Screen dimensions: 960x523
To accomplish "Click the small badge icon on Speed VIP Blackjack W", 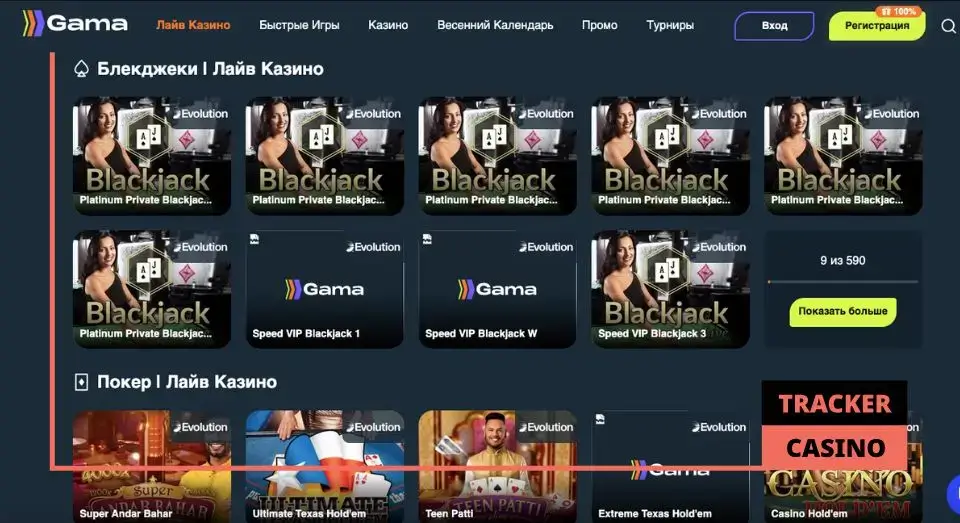I will pos(427,239).
